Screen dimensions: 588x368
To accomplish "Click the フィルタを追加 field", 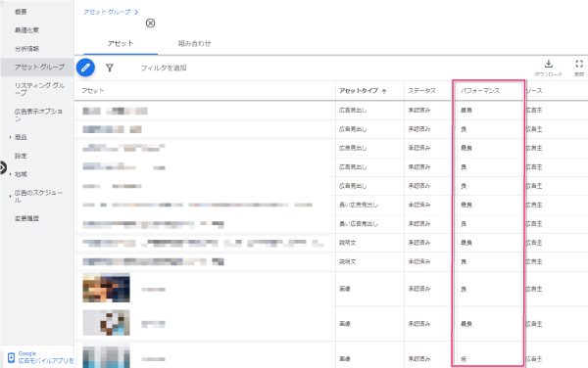I will 164,68.
